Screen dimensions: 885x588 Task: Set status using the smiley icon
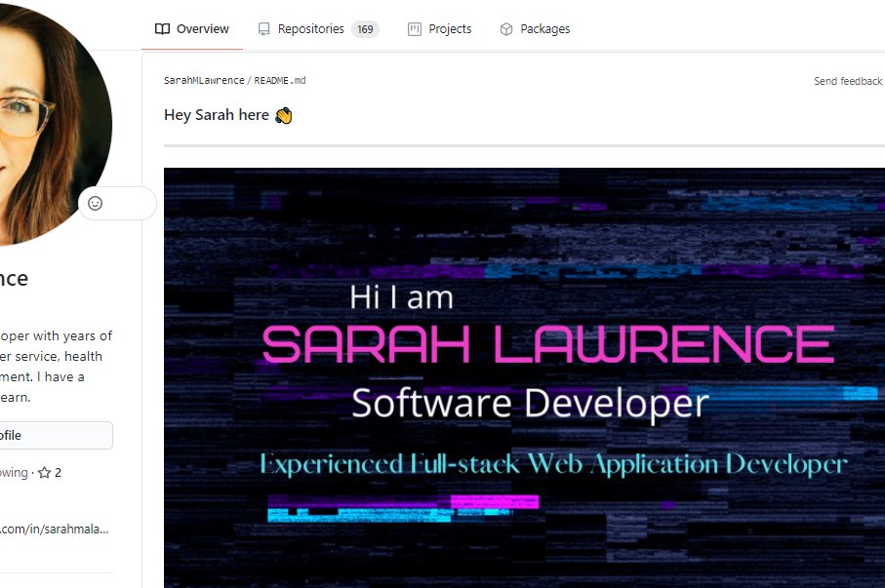coord(95,203)
